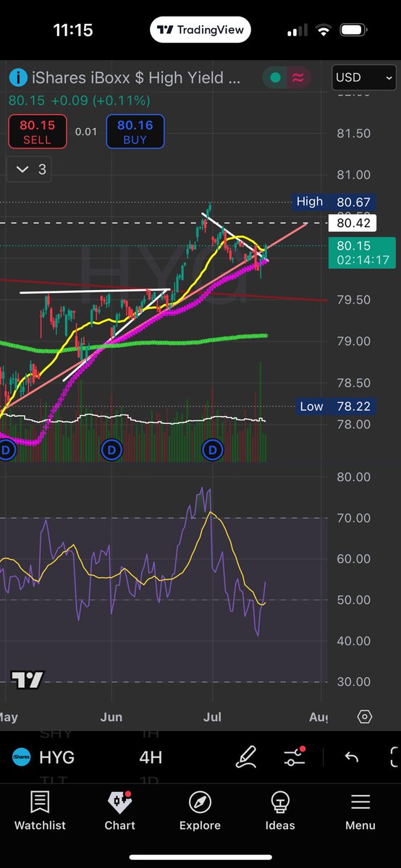401x868 pixels.
Task: Open the Menu tab
Action: click(x=360, y=811)
